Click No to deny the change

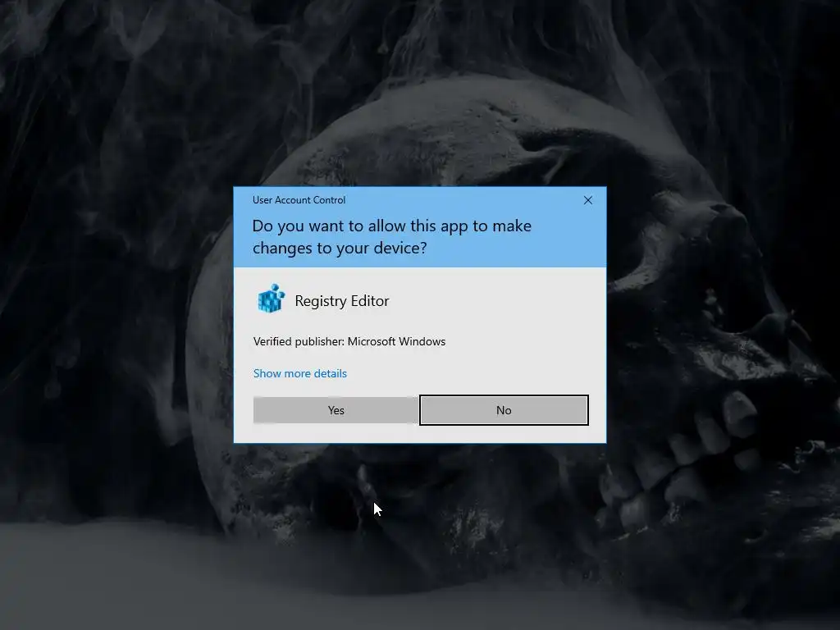(504, 410)
